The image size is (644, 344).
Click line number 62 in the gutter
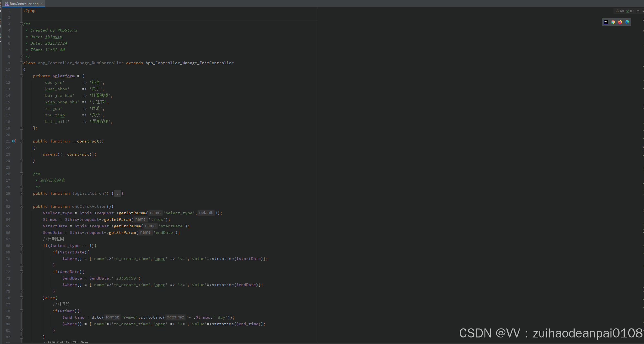[8, 206]
